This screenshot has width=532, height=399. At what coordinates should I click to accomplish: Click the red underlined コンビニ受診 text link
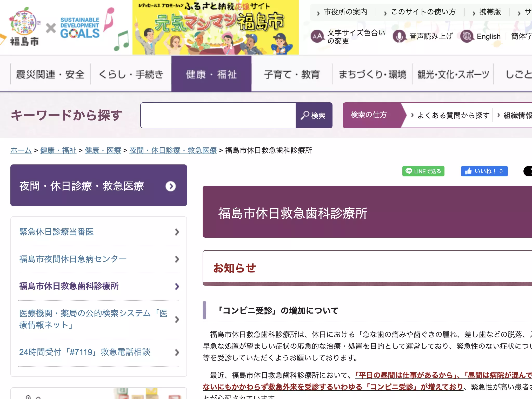pyautogui.click(x=332, y=387)
